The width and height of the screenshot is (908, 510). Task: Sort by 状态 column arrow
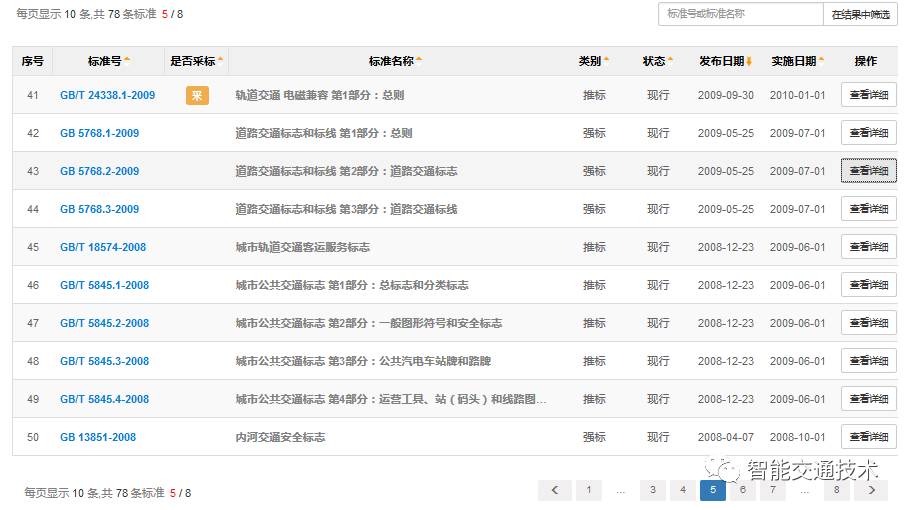coord(670,60)
